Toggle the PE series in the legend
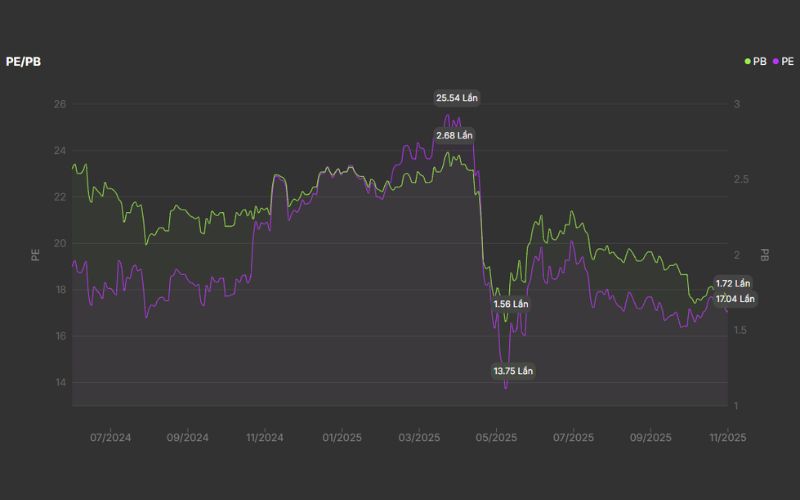800x500 pixels. pyautogui.click(x=784, y=62)
